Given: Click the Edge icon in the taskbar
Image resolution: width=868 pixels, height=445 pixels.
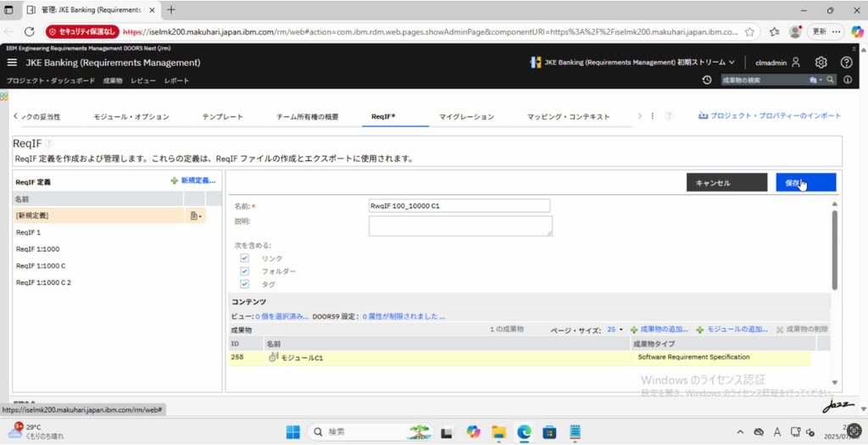Looking at the screenshot, I should (x=524, y=431).
